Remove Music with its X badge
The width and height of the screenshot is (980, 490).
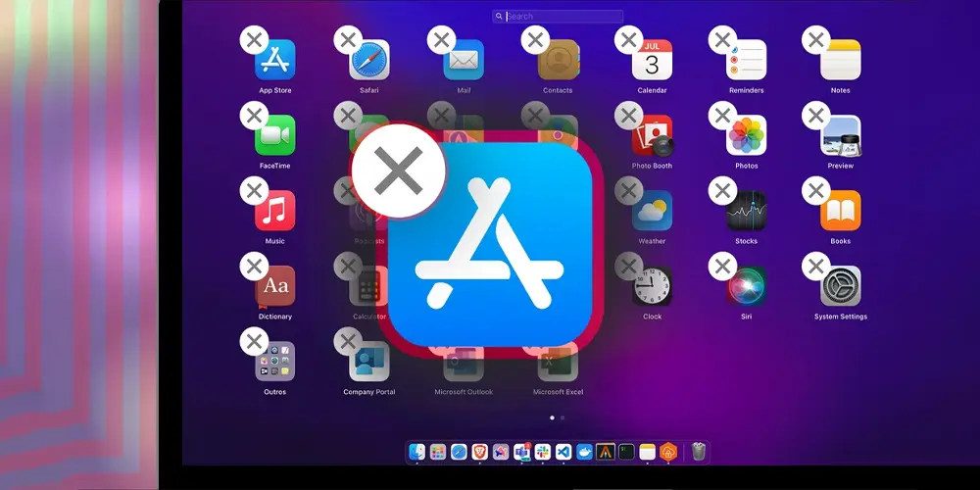[x=254, y=191]
